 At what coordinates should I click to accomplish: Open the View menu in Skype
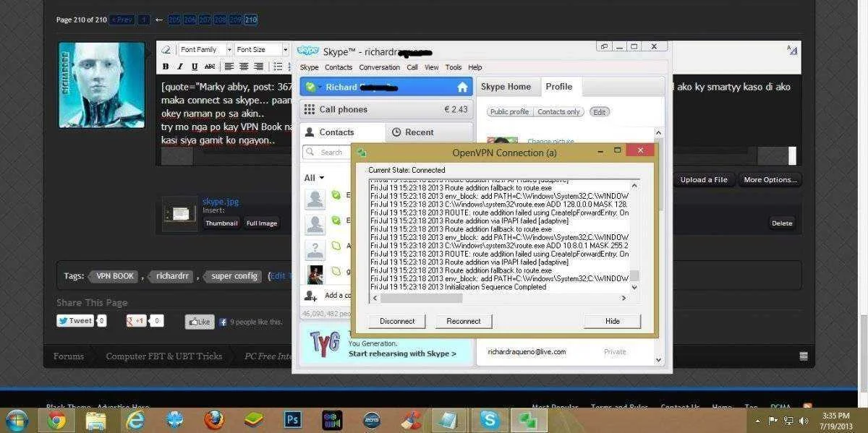432,67
